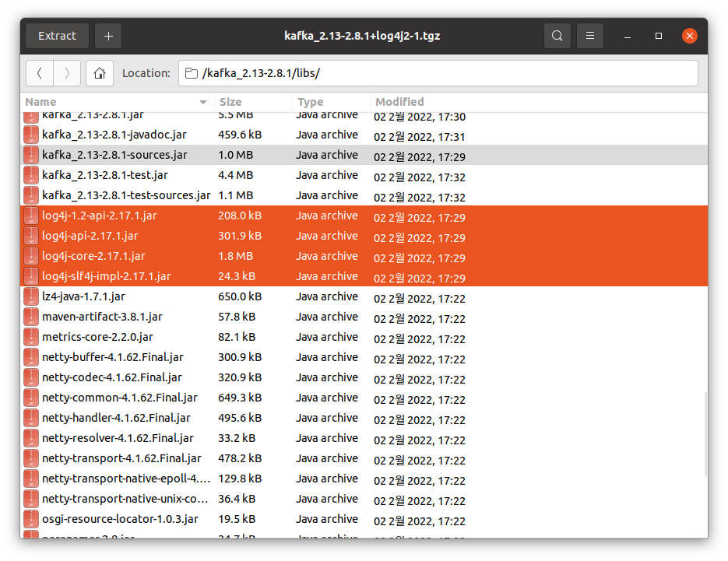Click the jar icon of netty-handler-4.1.62.Final.jar
728x561 pixels.
[x=31, y=418]
